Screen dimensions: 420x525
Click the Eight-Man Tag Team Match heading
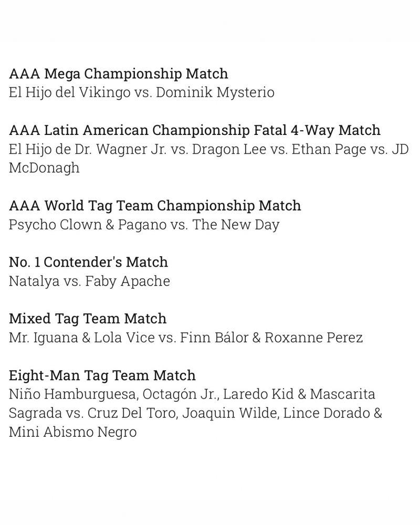(x=102, y=375)
